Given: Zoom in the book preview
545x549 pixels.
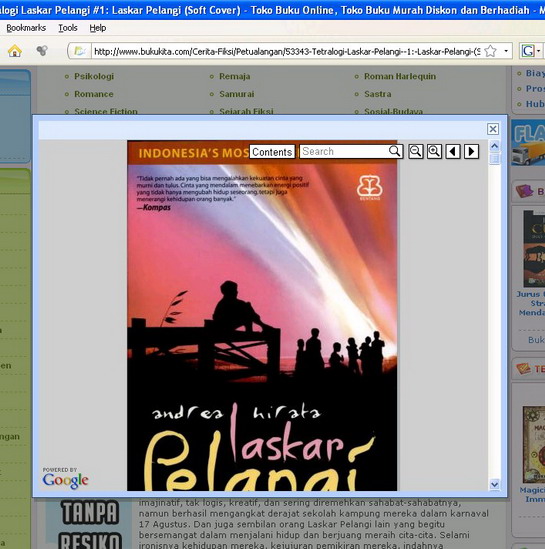Looking at the screenshot, I should [434, 151].
